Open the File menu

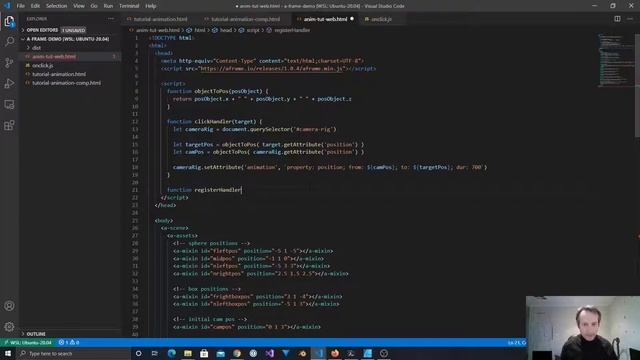point(21,6)
